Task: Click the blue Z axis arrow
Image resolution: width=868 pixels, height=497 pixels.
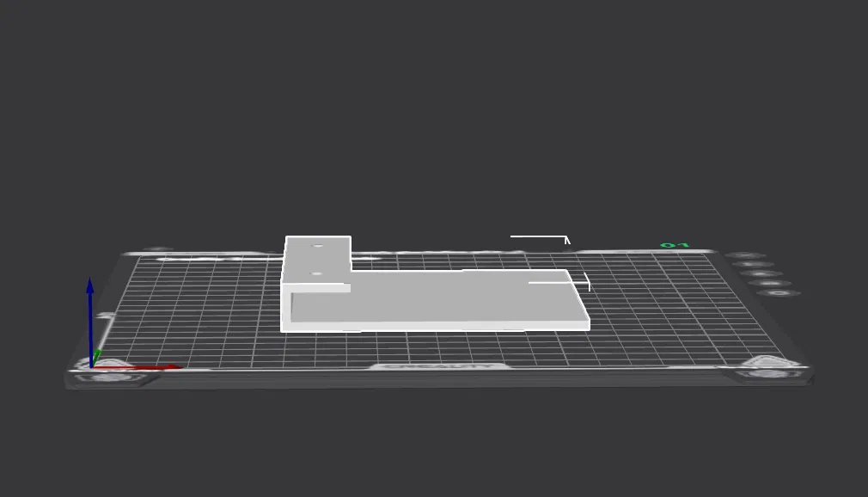Action: [x=90, y=322]
